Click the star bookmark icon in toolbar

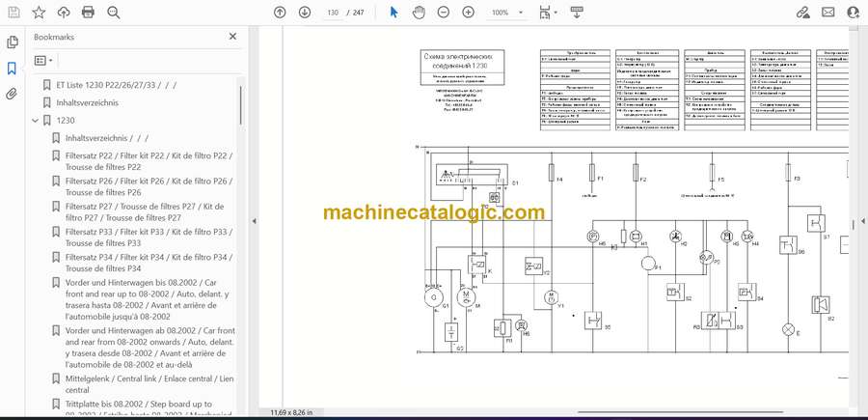click(39, 13)
